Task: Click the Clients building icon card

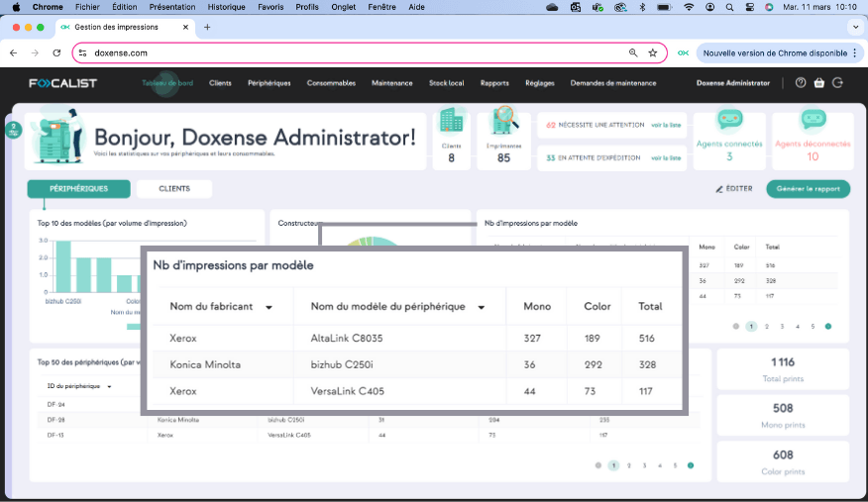Action: pos(451,121)
